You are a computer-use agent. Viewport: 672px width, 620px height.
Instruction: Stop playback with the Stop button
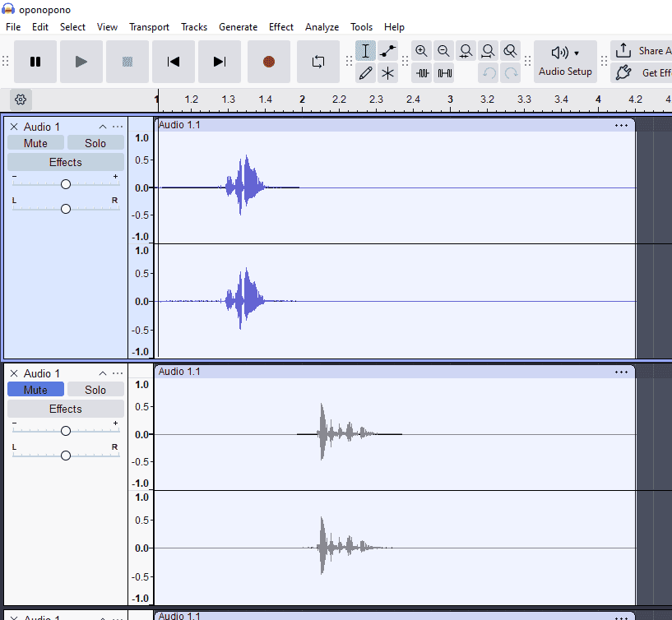click(x=127, y=62)
